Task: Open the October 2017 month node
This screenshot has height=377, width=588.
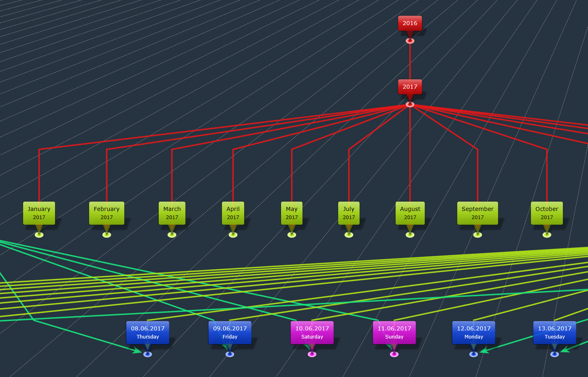Action: pyautogui.click(x=547, y=213)
